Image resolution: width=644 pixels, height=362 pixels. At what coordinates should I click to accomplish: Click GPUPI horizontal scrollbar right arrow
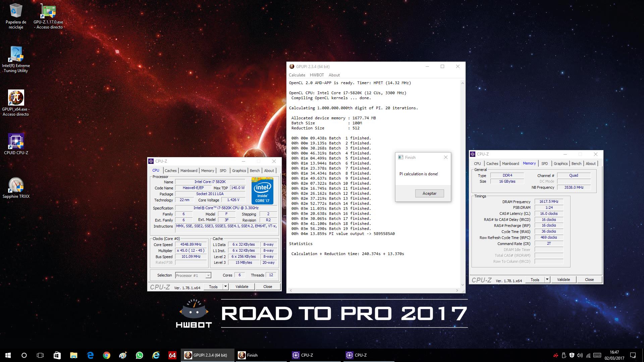click(457, 290)
